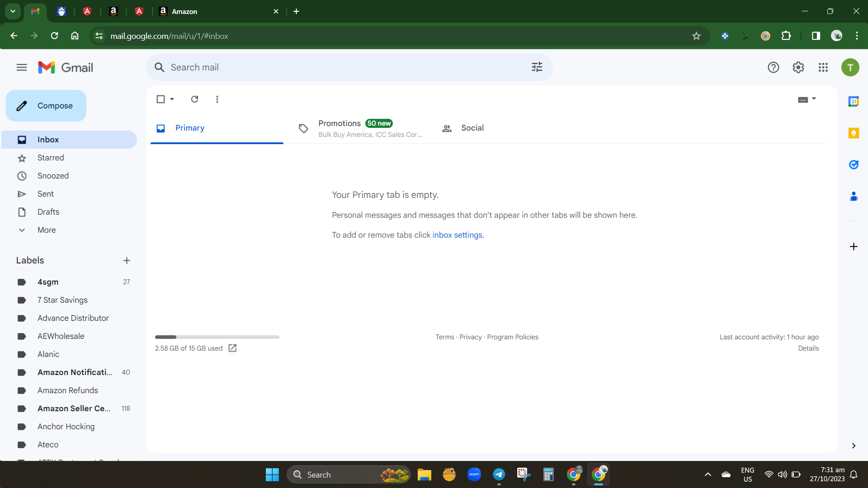Open the Inbox folder

point(69,140)
